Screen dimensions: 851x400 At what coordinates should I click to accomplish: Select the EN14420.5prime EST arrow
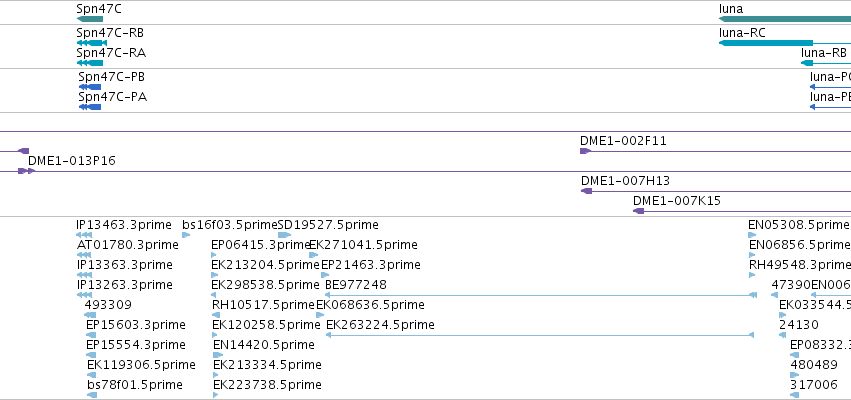tap(218, 355)
